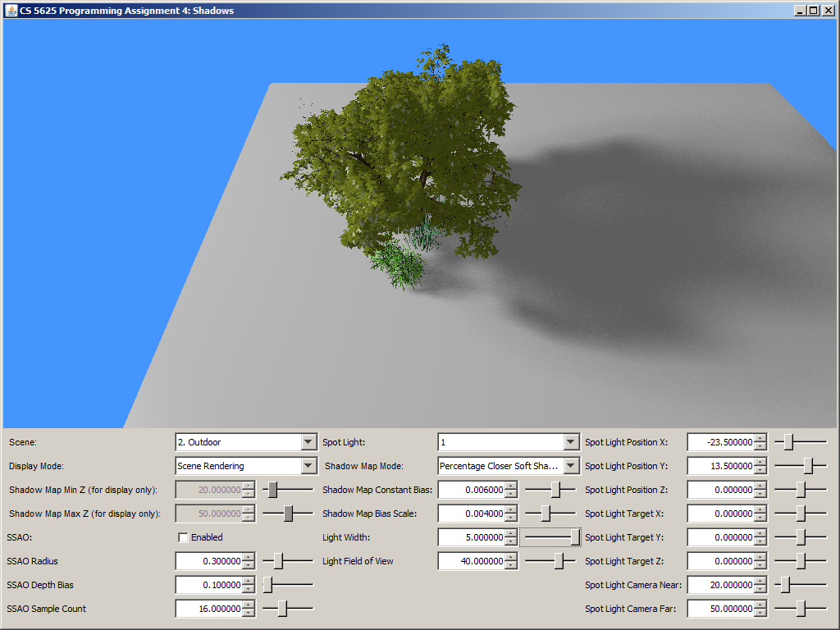
Task: Expand the Display Mode dropdown
Action: pos(308,466)
